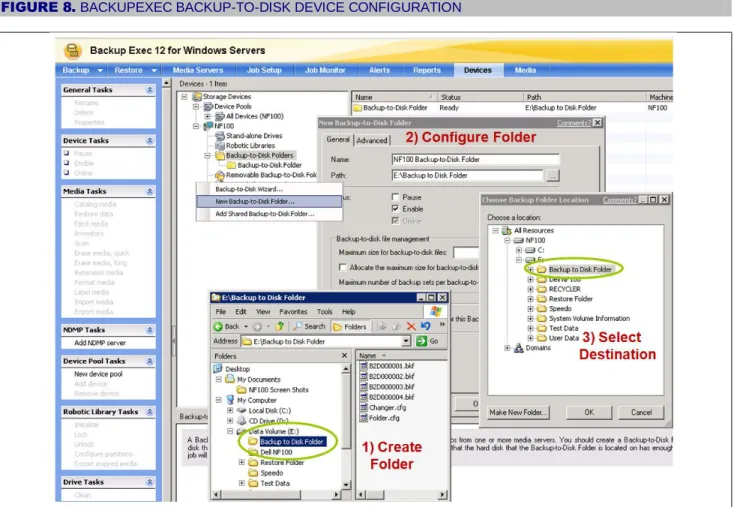Screen dimensions: 734x507
Task: Close the Explorer Folders pane with X
Action: (344, 356)
